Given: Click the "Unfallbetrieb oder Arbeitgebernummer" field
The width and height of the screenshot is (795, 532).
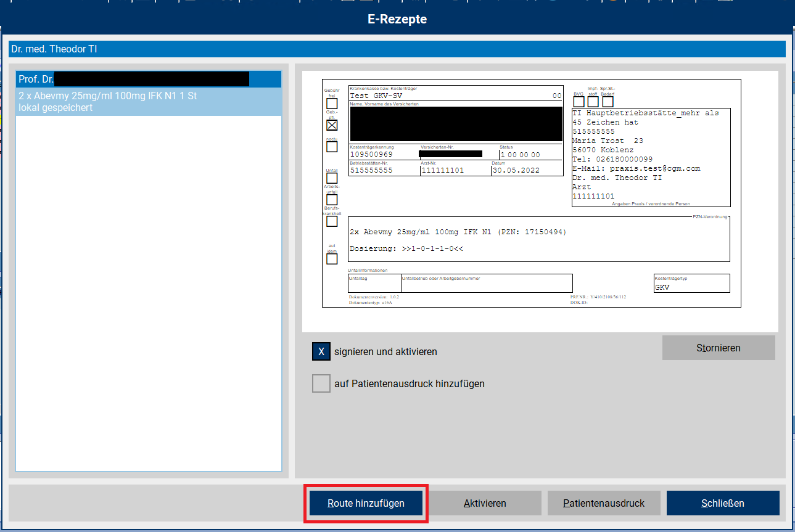Looking at the screenshot, I should [487, 284].
